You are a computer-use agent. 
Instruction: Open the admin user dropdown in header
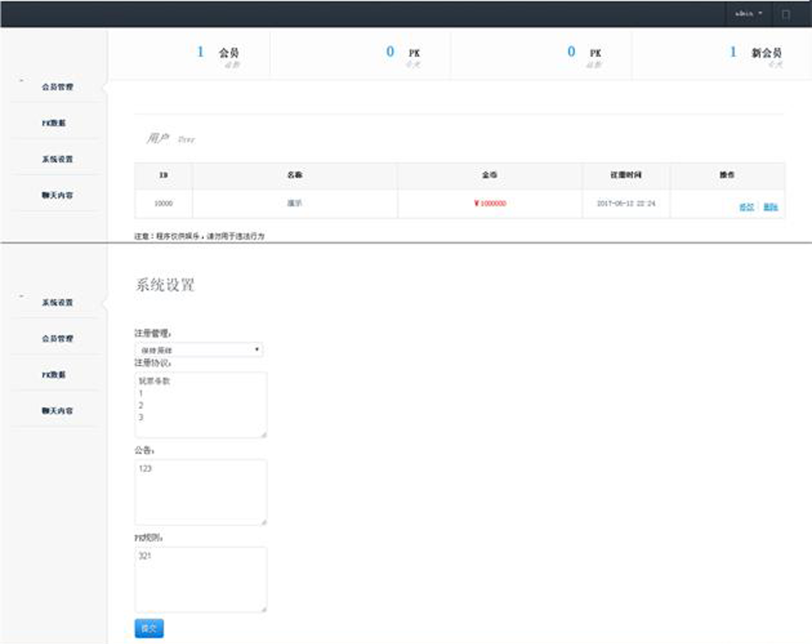click(x=748, y=14)
